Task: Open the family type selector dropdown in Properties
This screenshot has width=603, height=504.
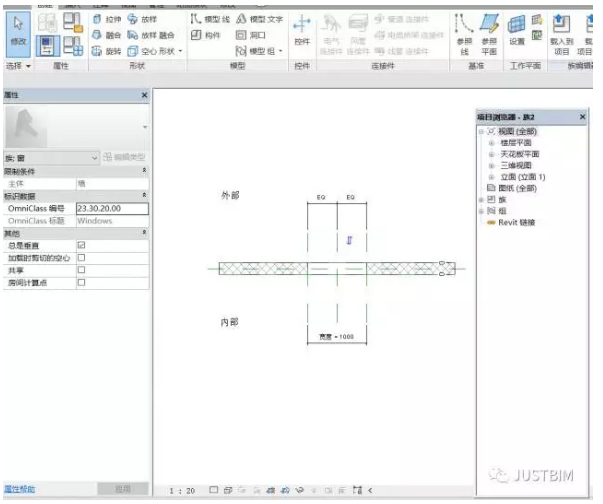Action: [145, 127]
